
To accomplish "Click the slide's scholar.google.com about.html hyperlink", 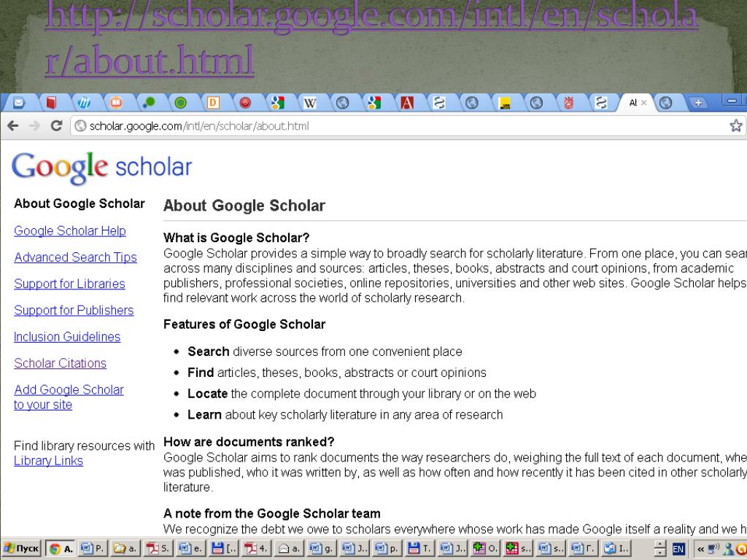I will 371,39.
